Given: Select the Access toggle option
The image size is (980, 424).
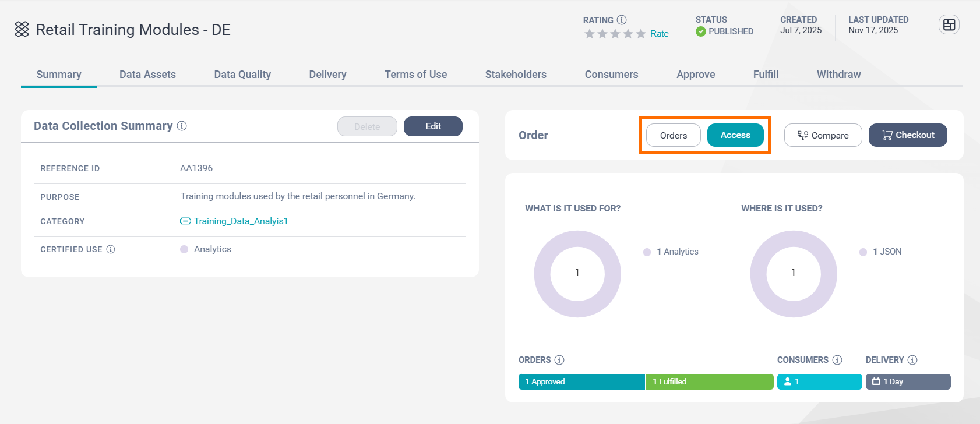Looking at the screenshot, I should tap(735, 135).
